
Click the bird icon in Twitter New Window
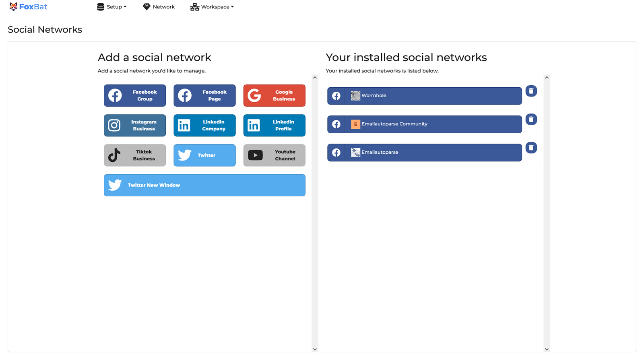click(x=115, y=185)
